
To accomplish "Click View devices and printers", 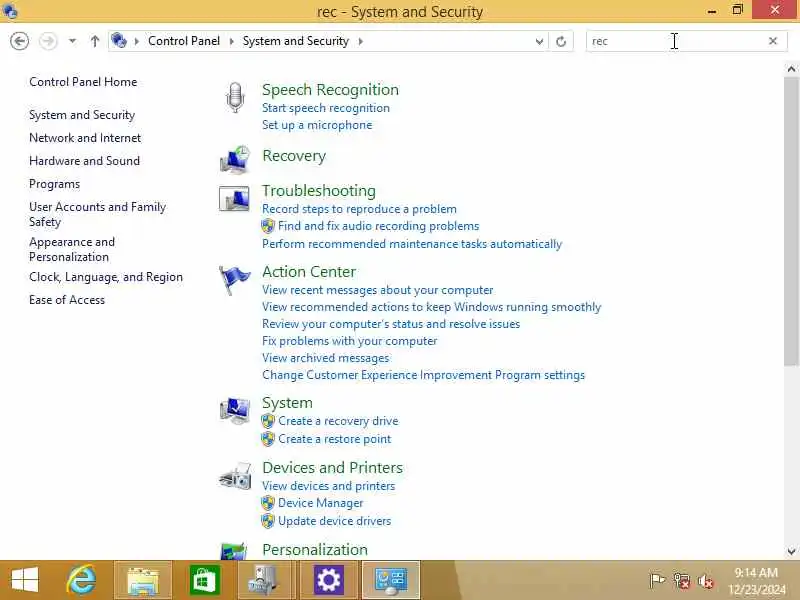I will click(329, 486).
